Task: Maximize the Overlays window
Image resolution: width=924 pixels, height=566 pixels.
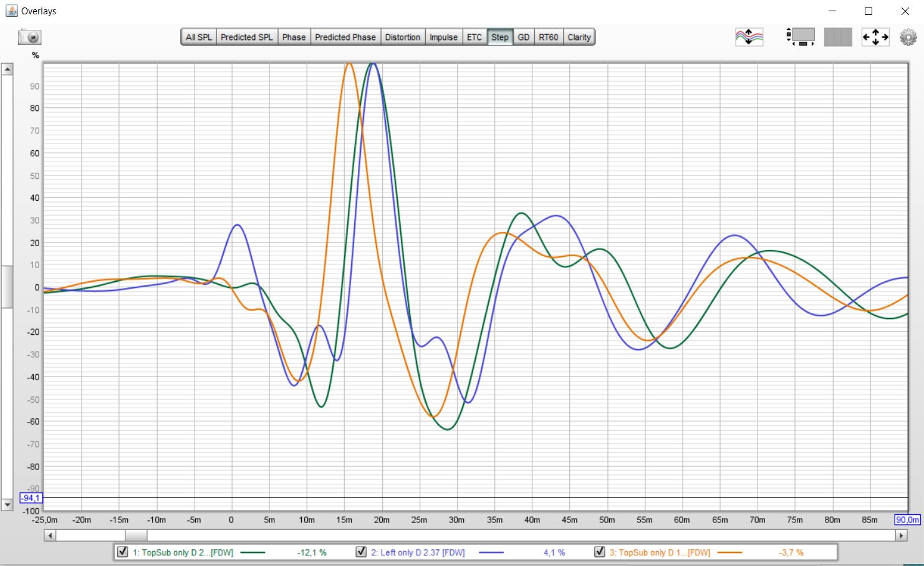Action: pos(868,11)
